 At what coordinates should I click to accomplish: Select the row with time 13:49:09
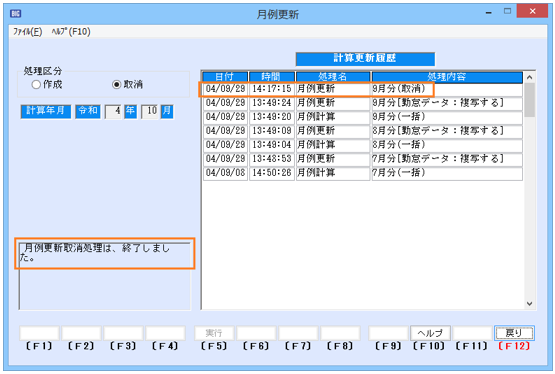pos(363,131)
